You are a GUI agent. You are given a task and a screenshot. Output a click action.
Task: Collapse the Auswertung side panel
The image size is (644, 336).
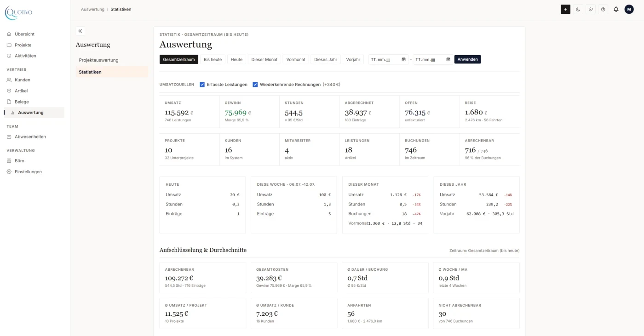(x=80, y=31)
